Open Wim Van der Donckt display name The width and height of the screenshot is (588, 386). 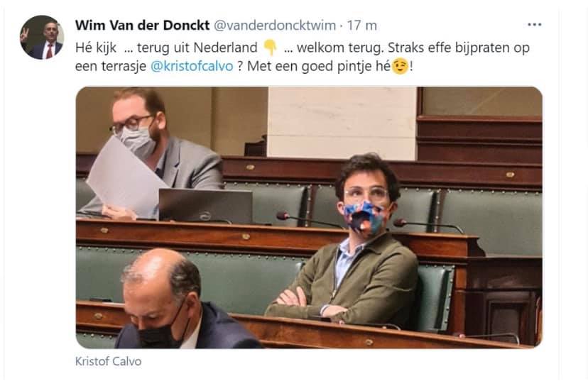(142, 26)
